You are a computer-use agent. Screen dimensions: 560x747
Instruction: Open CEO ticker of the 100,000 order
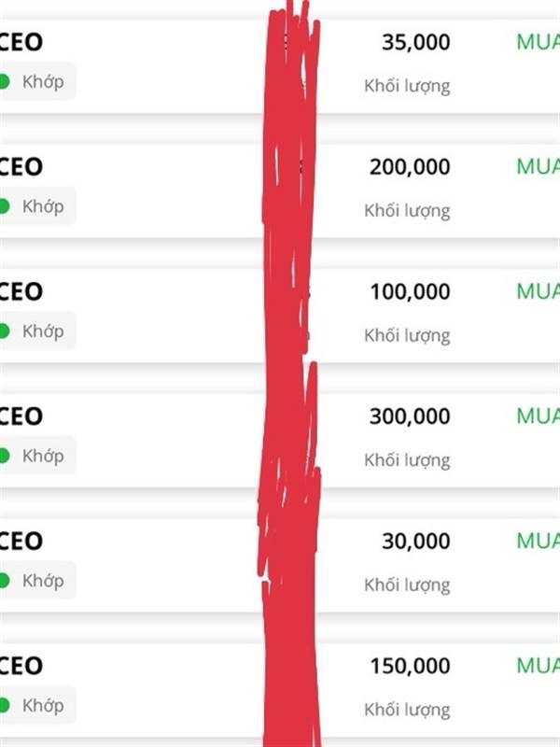(x=21, y=291)
